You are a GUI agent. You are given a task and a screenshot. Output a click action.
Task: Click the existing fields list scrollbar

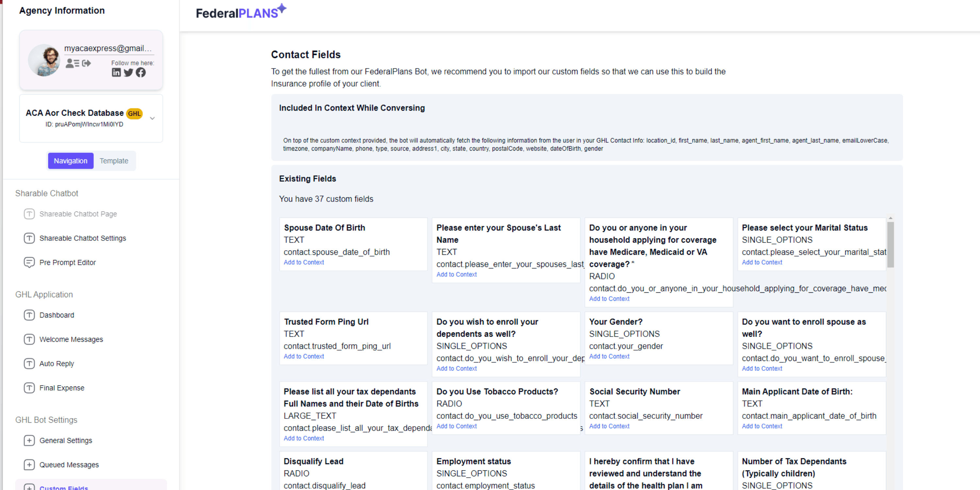(x=890, y=245)
